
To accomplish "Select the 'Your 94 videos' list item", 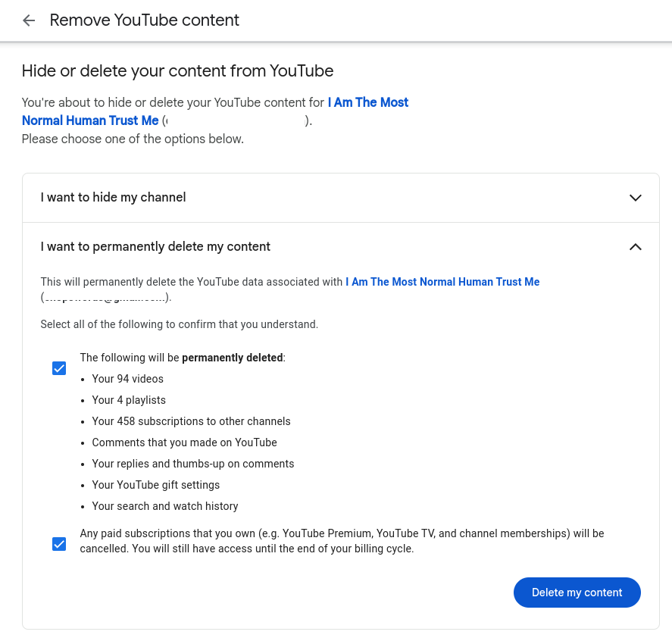I will (x=128, y=379).
